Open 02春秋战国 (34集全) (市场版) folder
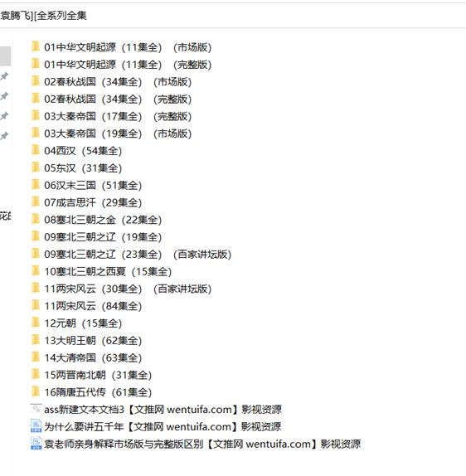 (118, 81)
